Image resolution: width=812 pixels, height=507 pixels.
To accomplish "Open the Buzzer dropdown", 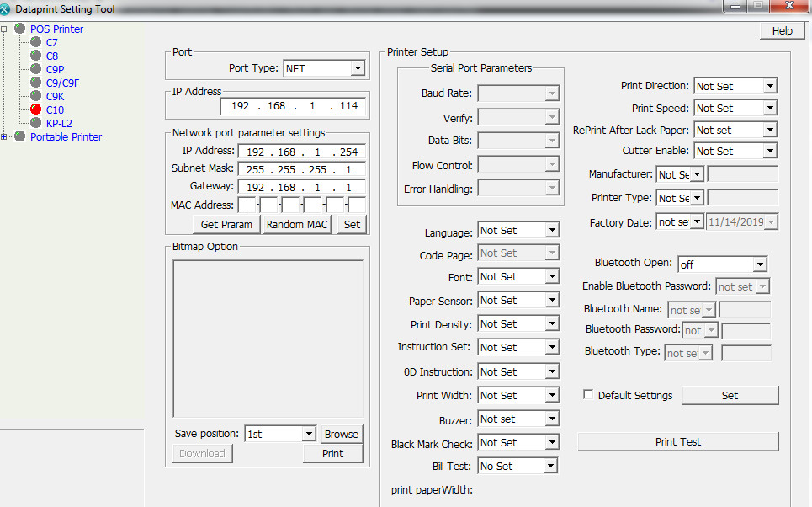I will click(552, 419).
